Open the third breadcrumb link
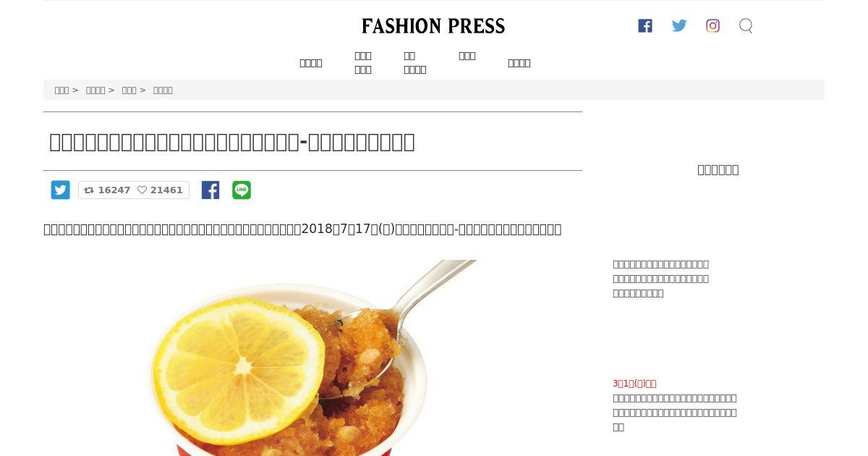The height and width of the screenshot is (456, 868). 129,90
